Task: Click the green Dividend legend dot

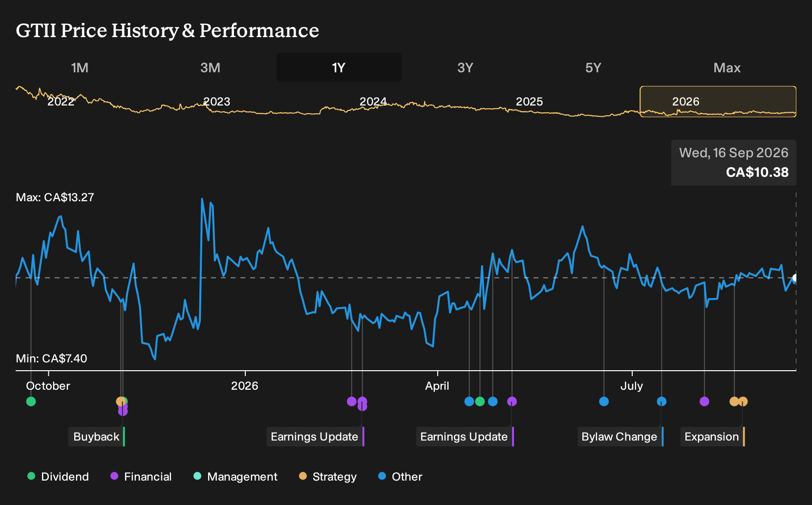Action: tap(31, 476)
